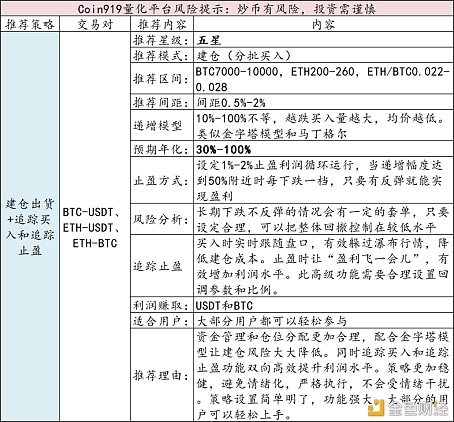454x422 pixels.
Task: Select the '推荐内容' column header
Action: click(x=162, y=24)
